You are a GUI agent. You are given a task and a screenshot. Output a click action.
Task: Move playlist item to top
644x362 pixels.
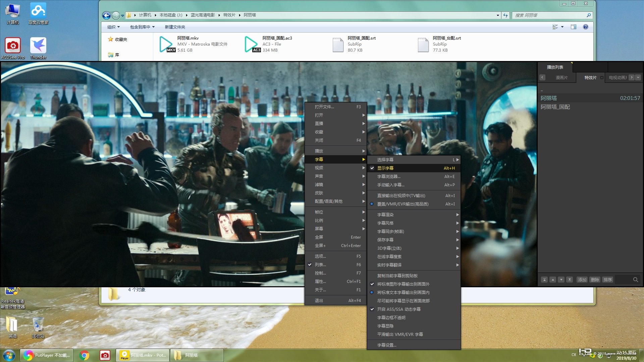pyautogui.click(x=544, y=280)
